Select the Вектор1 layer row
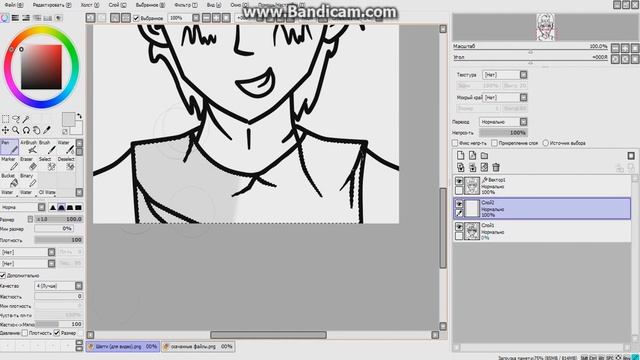The width and height of the screenshot is (640, 360). [542, 186]
